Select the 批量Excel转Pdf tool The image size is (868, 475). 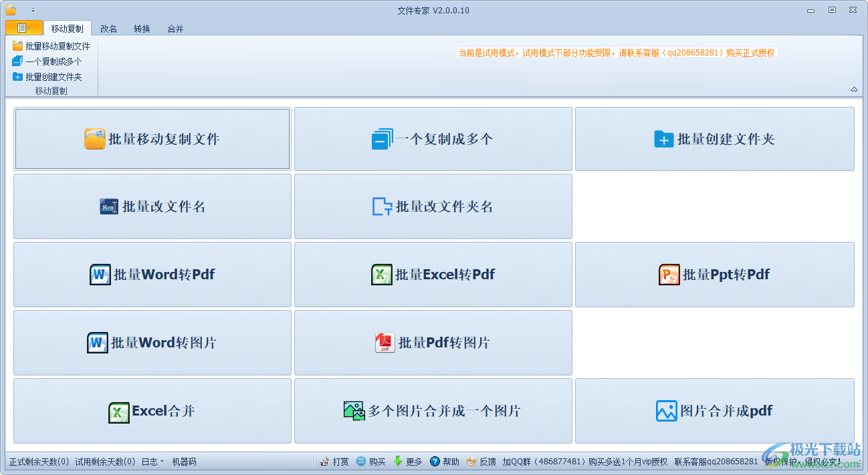pos(433,274)
